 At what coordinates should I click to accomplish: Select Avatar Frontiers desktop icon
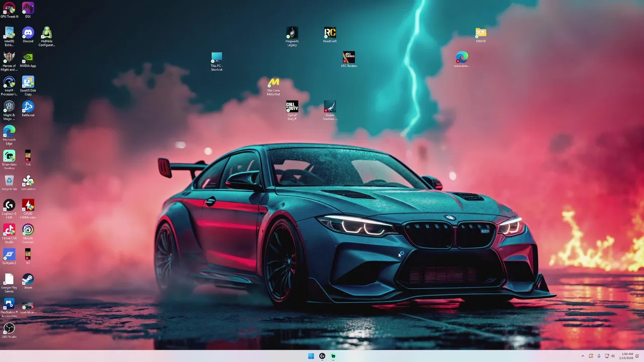(330, 111)
